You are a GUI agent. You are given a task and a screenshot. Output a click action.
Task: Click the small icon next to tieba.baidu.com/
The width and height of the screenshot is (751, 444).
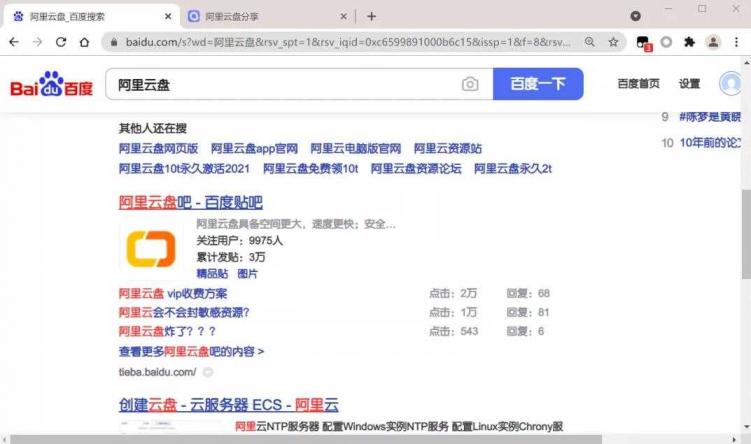(x=208, y=372)
